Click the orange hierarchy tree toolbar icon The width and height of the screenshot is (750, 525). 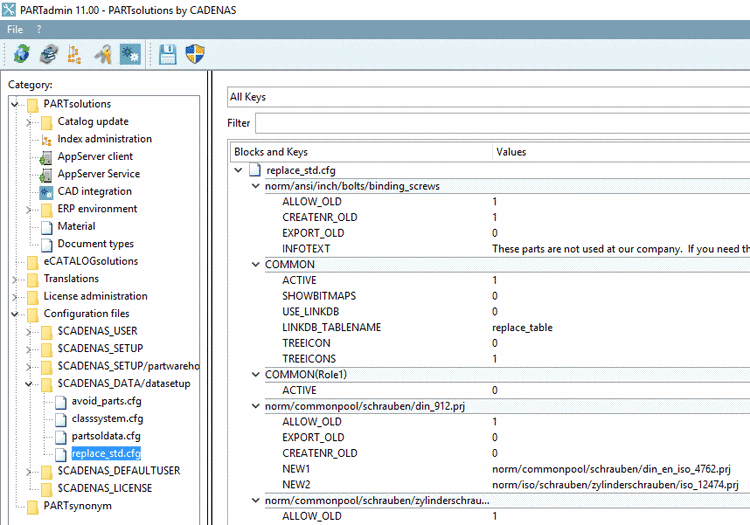pos(74,55)
